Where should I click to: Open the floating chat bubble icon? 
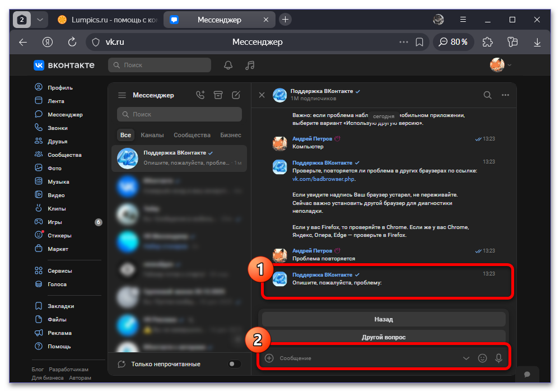(527, 374)
